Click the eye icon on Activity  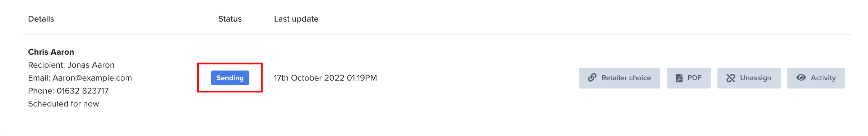tap(801, 78)
